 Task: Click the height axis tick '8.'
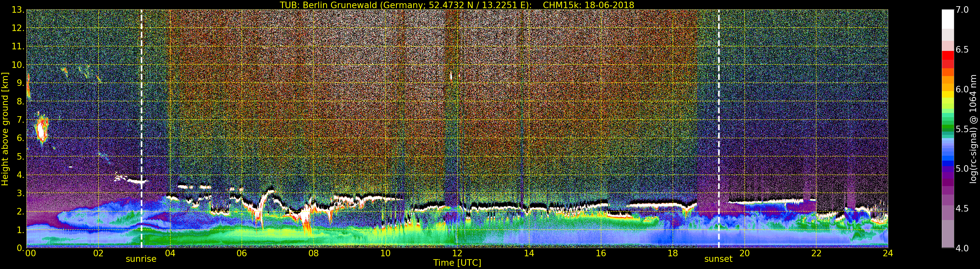click(x=21, y=101)
